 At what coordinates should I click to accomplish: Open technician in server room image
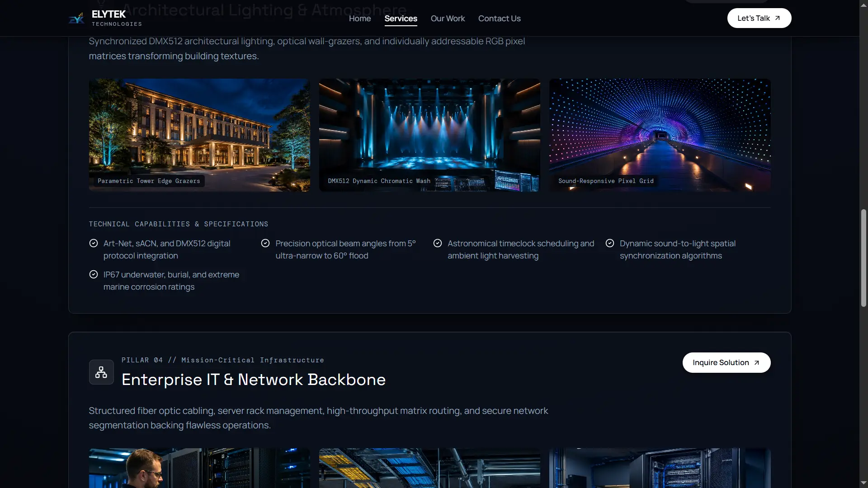tap(199, 468)
